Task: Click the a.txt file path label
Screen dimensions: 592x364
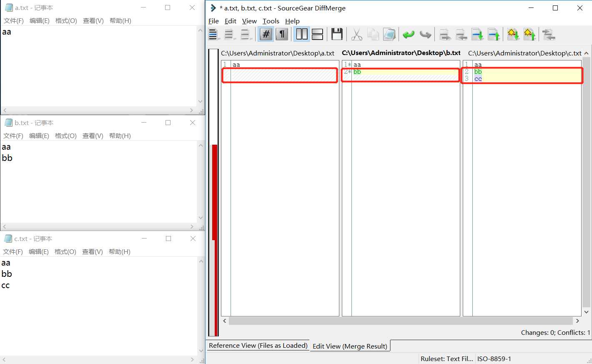Action: 278,53
